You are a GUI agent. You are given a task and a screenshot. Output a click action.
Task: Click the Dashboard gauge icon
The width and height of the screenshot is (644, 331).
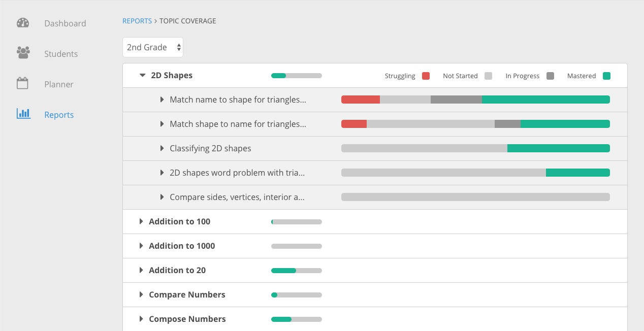[x=23, y=23]
